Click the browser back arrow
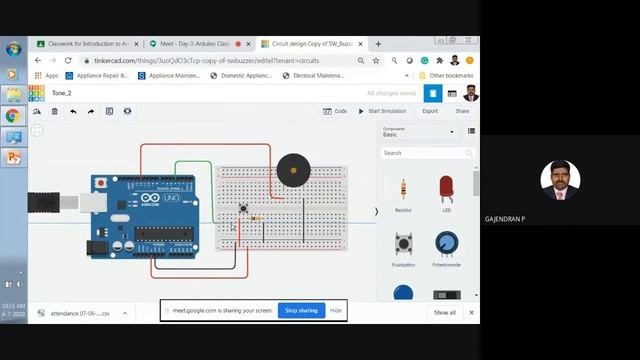Screen dimensions: 640x360 coord(38,60)
